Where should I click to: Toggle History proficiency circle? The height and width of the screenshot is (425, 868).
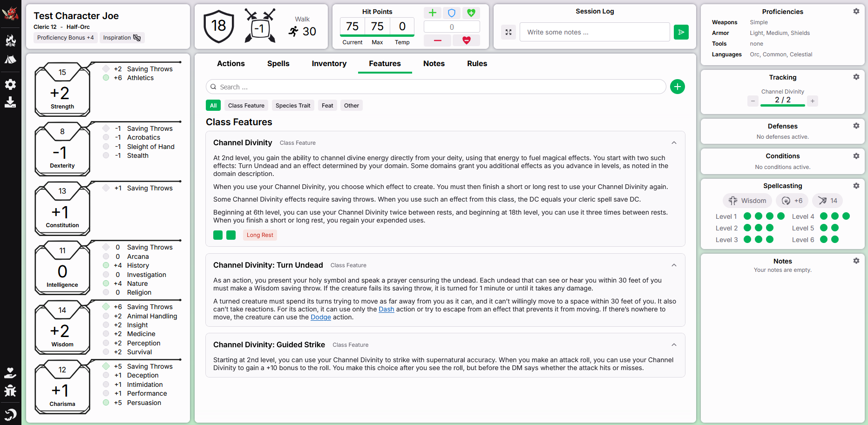click(x=106, y=265)
